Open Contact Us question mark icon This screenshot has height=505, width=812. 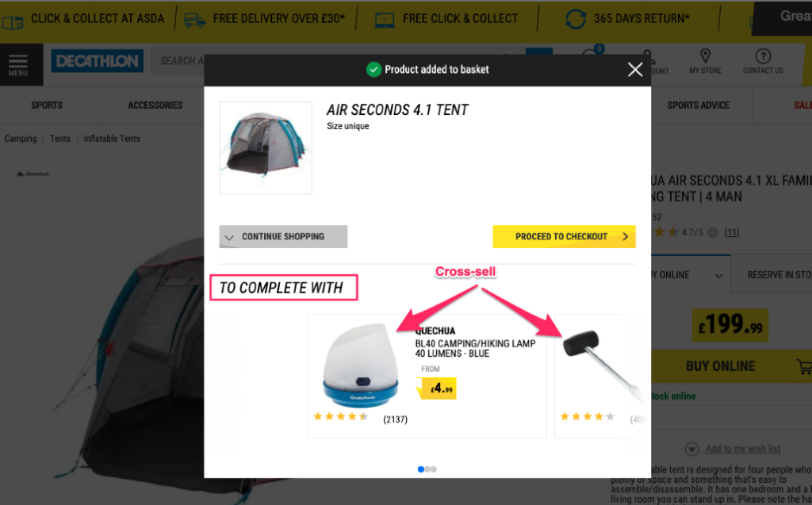tap(763, 56)
